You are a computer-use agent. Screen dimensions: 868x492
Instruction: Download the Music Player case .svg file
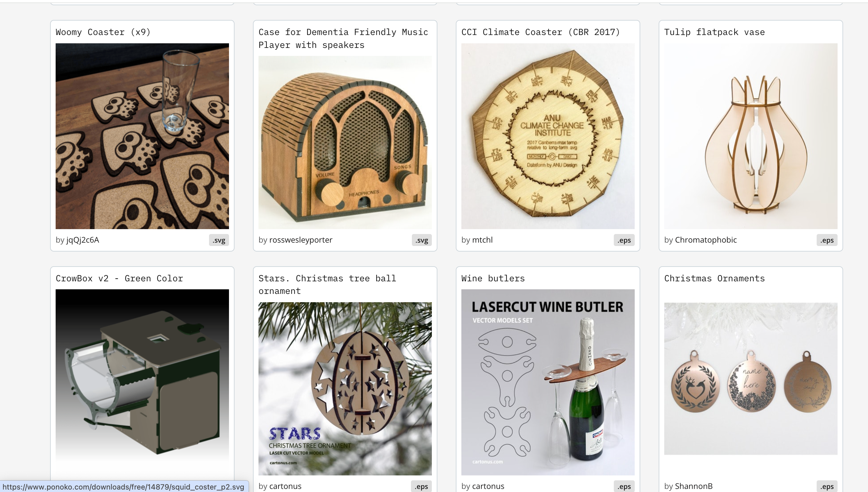click(x=422, y=240)
